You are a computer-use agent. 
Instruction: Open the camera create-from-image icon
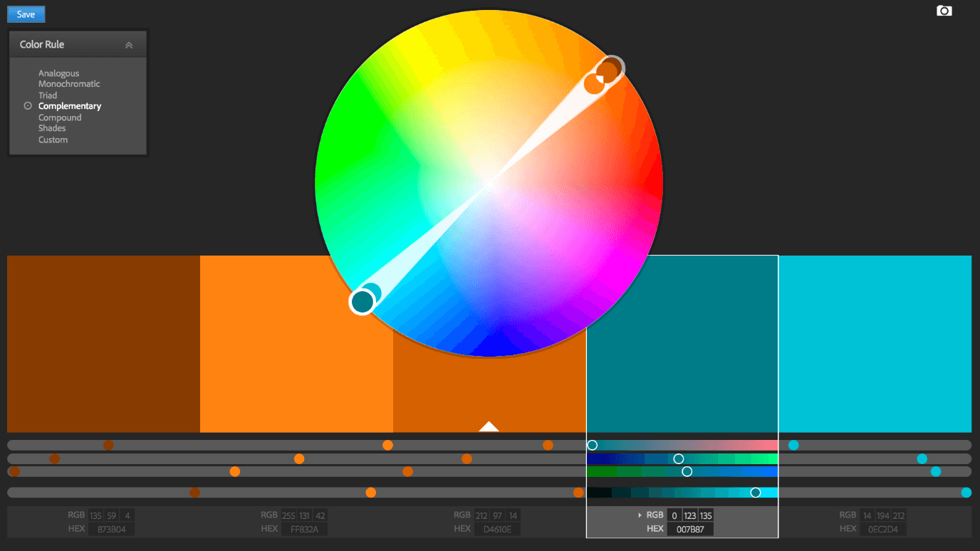(944, 11)
